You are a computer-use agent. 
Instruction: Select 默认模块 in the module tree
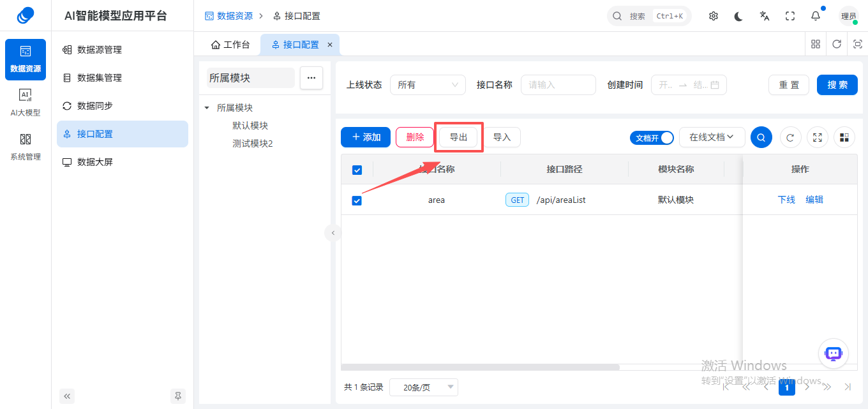click(250, 126)
